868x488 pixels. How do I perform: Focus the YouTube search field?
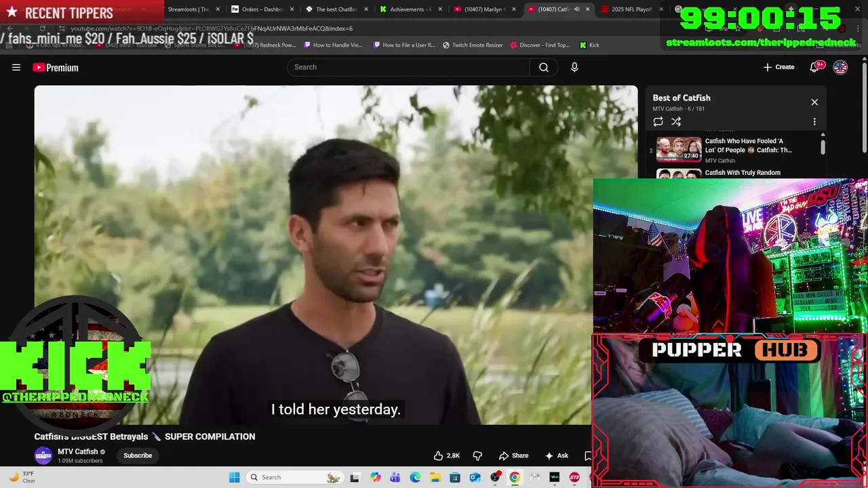(408, 67)
